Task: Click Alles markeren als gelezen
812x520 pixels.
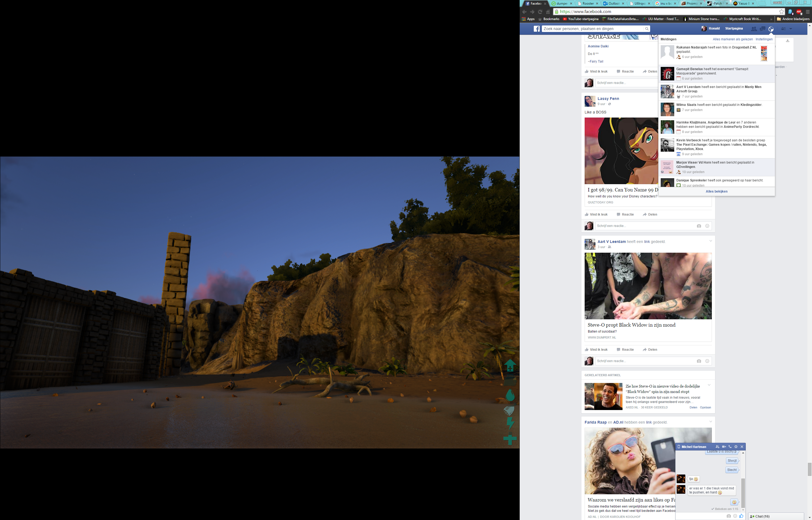Action: [732, 39]
